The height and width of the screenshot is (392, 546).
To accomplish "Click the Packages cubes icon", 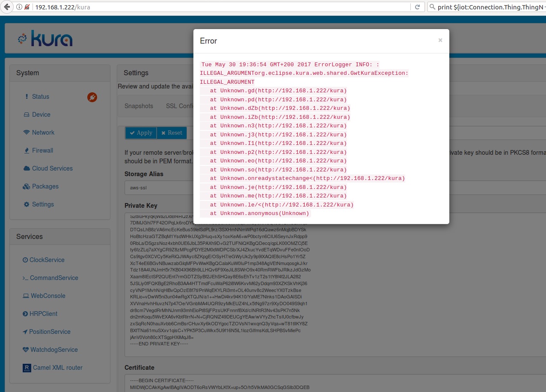I will click(27, 186).
